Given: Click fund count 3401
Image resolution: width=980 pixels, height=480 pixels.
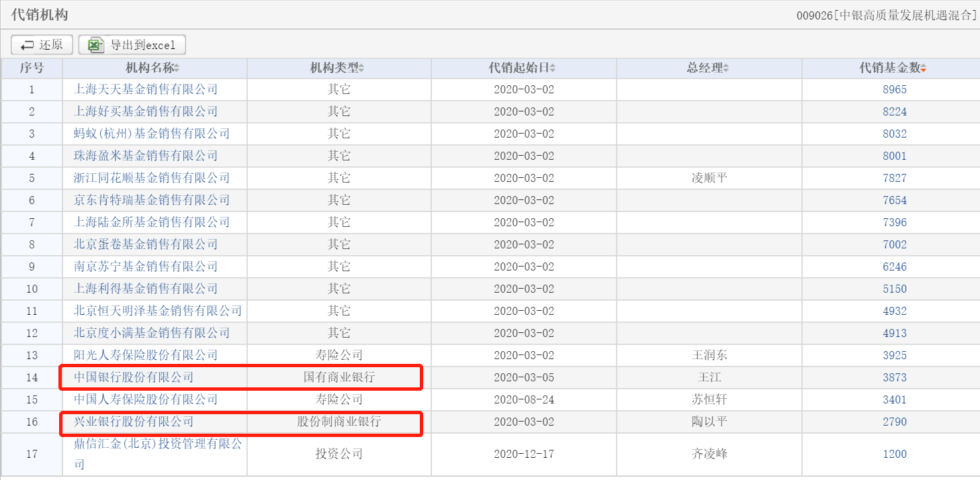Looking at the screenshot, I should pos(895,399).
